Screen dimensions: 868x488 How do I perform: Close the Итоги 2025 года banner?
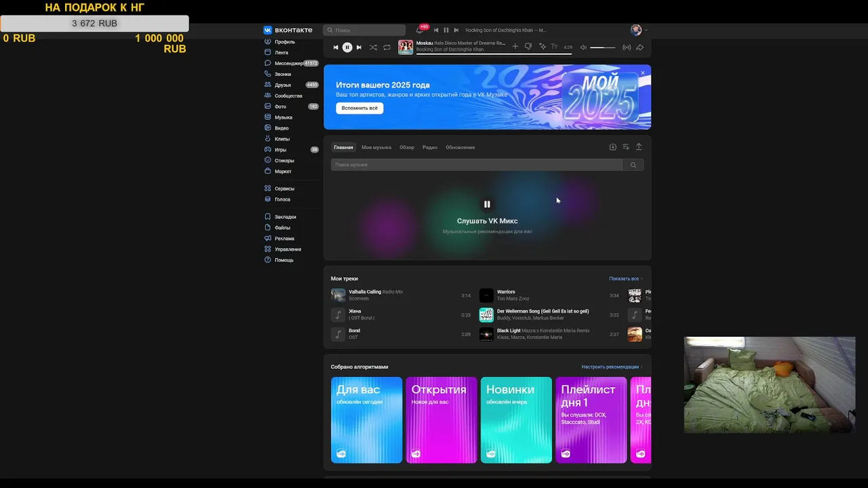pos(643,73)
